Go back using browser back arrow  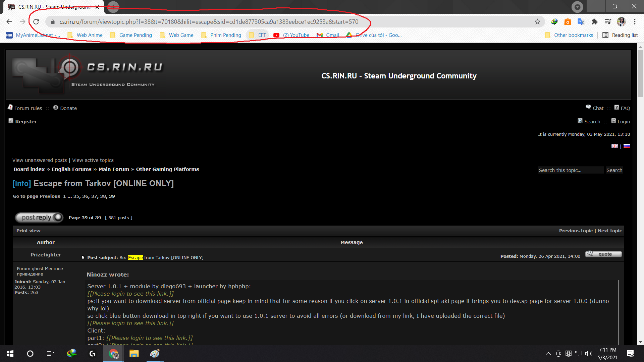9,22
